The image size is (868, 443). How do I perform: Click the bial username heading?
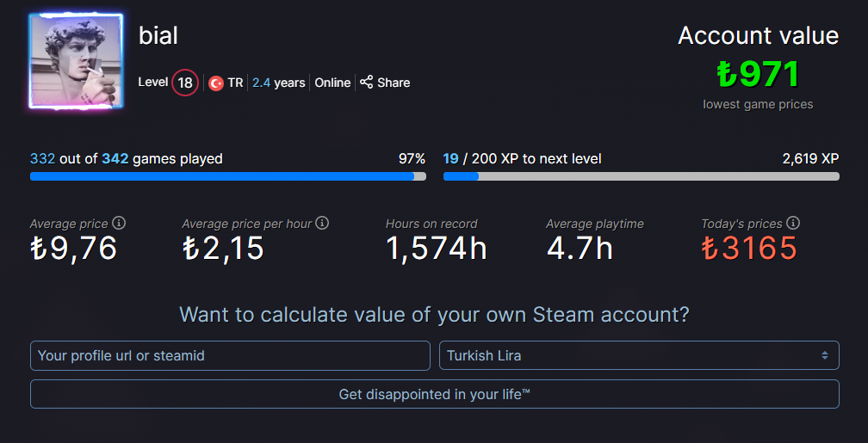(158, 36)
